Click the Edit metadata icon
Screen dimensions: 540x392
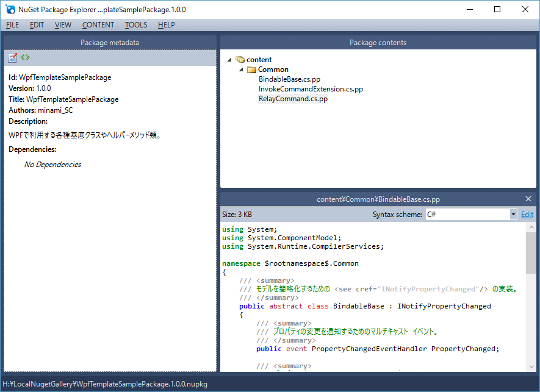[12, 58]
